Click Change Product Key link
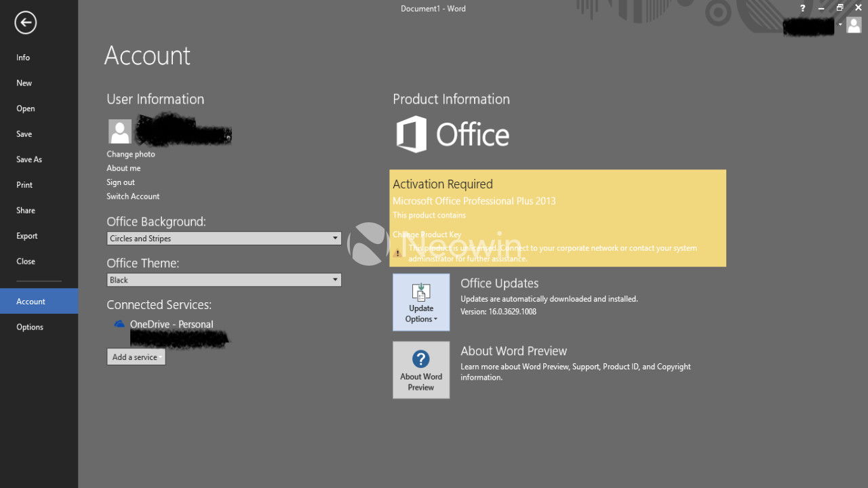 pos(427,235)
